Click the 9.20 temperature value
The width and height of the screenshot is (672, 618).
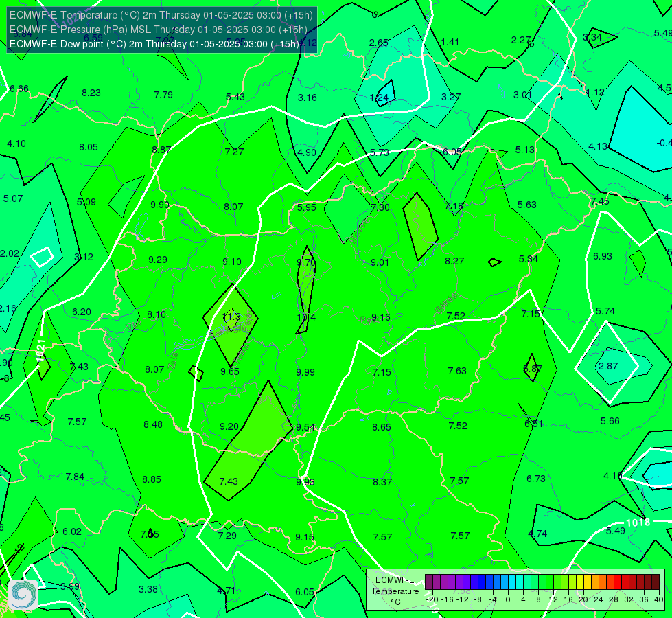point(229,426)
